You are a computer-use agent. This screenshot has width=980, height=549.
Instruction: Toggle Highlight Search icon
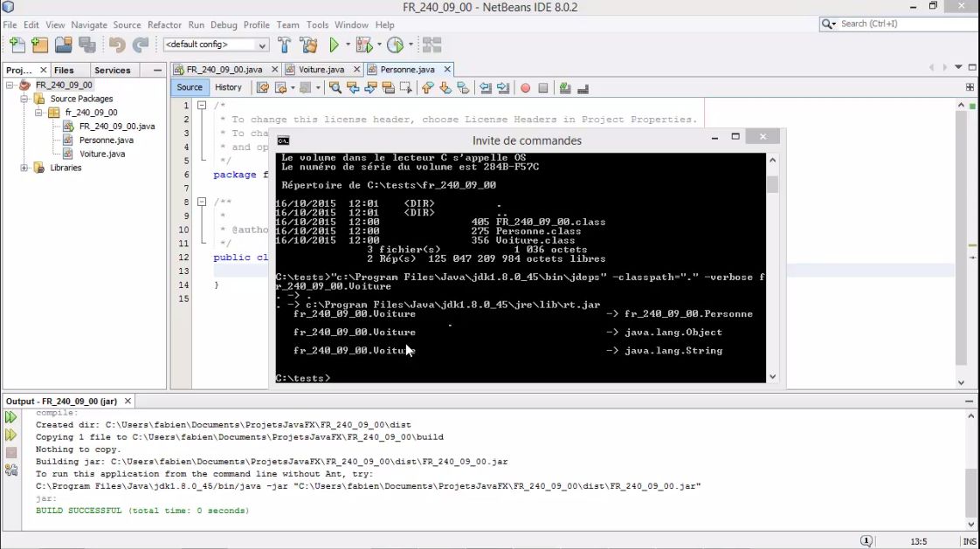(x=388, y=88)
